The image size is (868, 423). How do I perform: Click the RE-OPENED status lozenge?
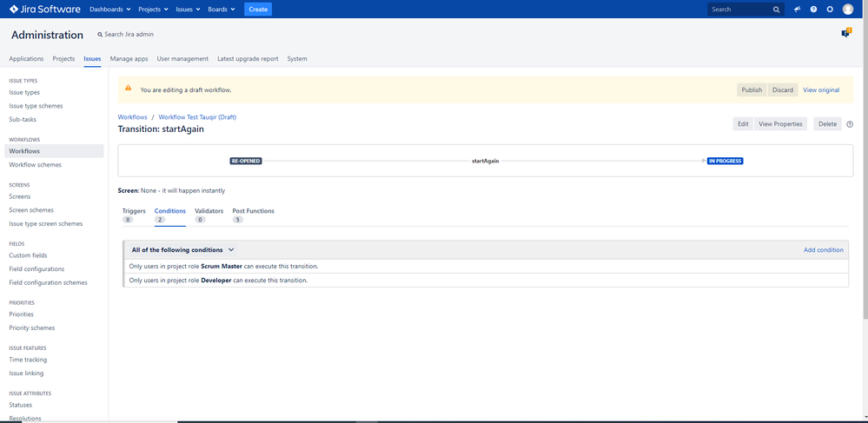click(245, 161)
